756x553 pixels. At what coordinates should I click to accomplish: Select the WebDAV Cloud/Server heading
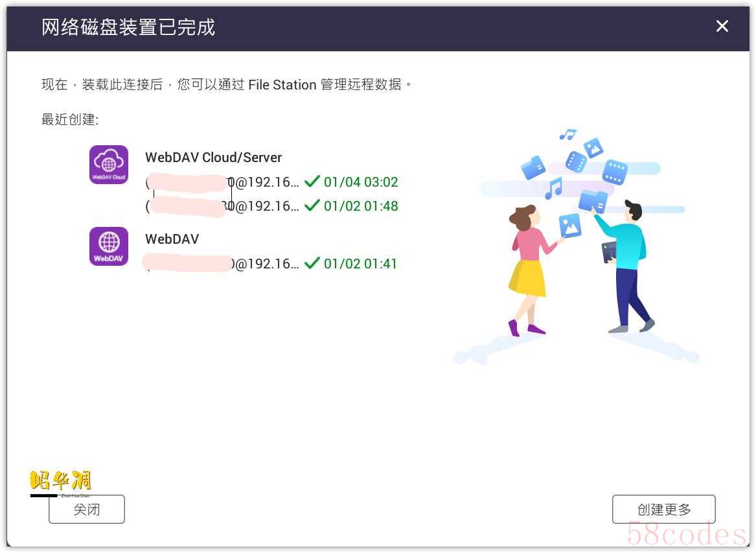[x=214, y=158]
